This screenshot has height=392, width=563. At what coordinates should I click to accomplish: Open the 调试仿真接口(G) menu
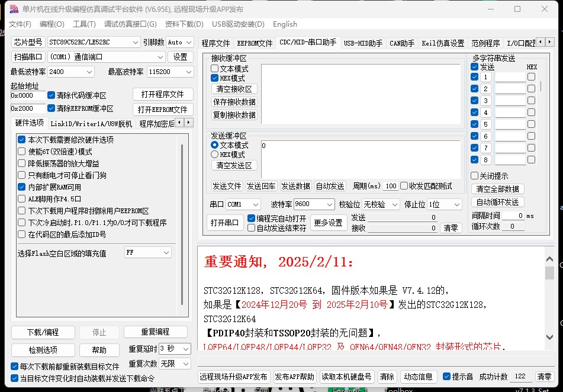click(130, 24)
